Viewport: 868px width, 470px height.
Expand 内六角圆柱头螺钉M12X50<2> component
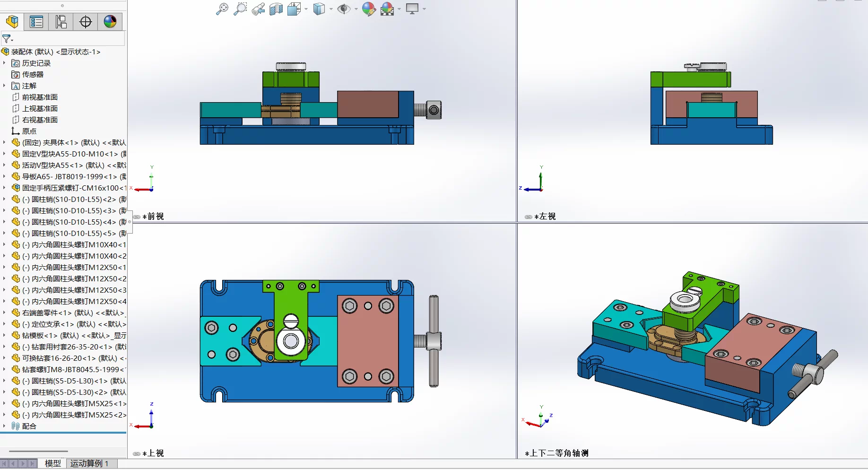tap(4, 279)
